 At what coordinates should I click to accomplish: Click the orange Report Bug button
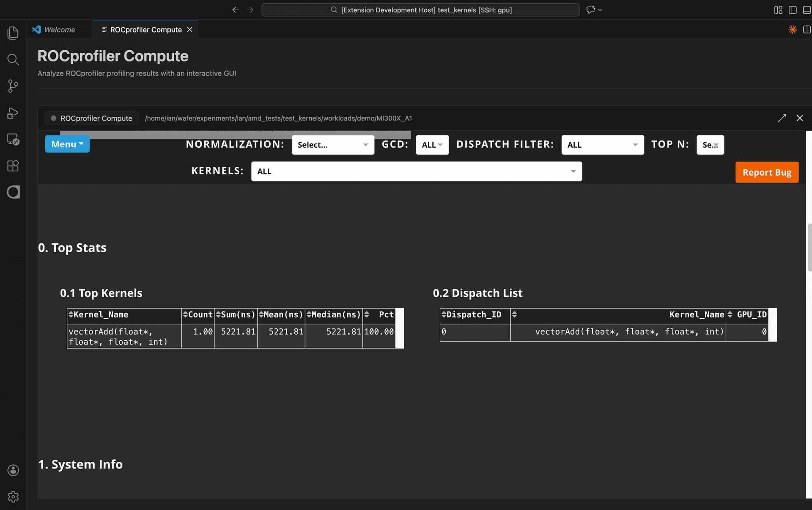click(766, 172)
